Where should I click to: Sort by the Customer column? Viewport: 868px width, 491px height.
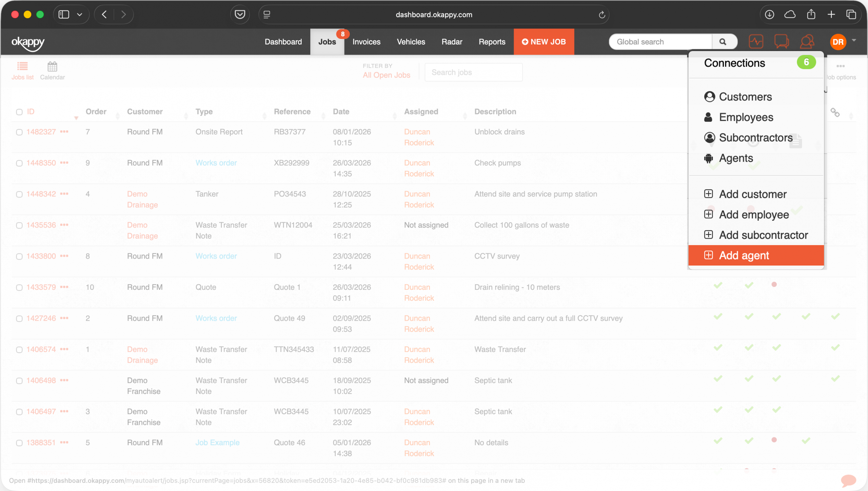click(x=145, y=112)
